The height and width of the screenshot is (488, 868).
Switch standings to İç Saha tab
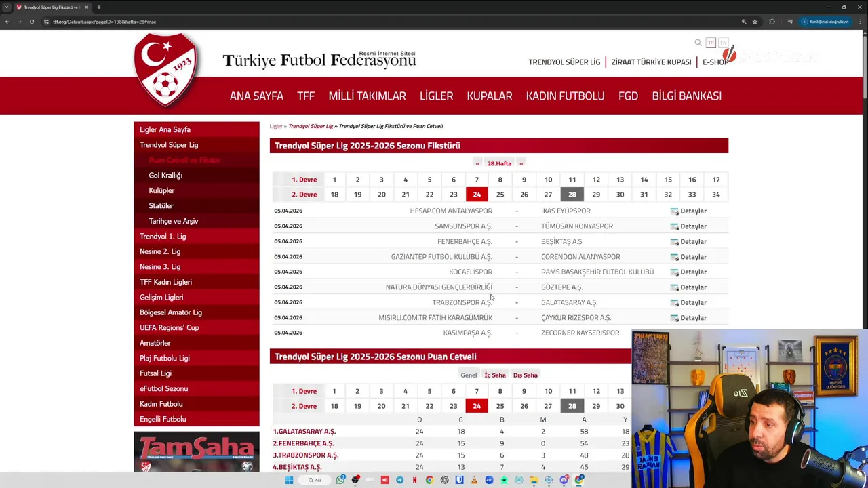(495, 375)
